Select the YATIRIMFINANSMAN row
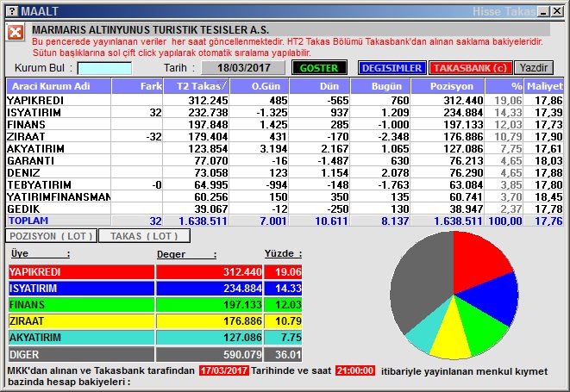Viewport: 570px width, 392px height. (285, 196)
